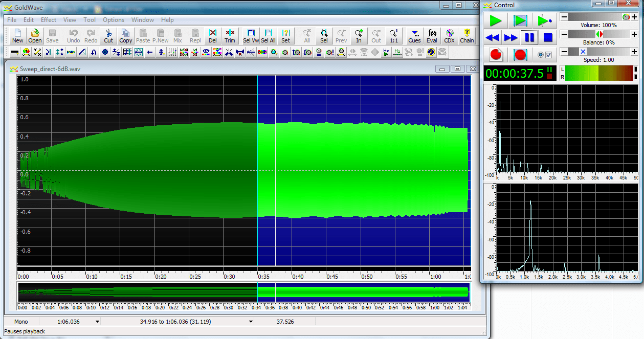Play the selection with second green play button
644x339 pixels.
tap(520, 21)
